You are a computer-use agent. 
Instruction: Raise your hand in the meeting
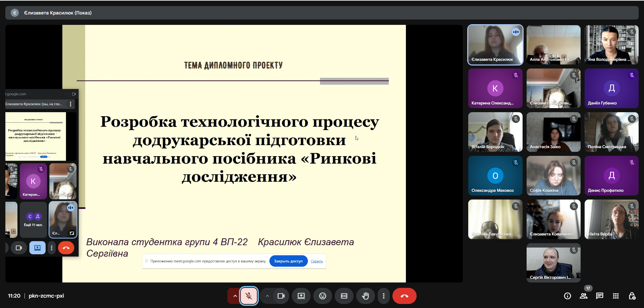pos(366,296)
